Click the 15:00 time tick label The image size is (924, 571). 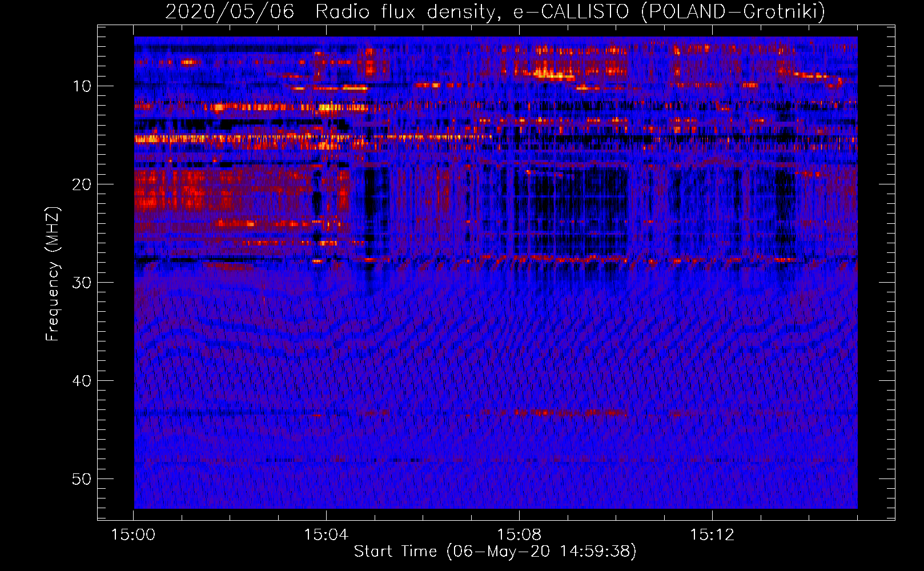(133, 535)
